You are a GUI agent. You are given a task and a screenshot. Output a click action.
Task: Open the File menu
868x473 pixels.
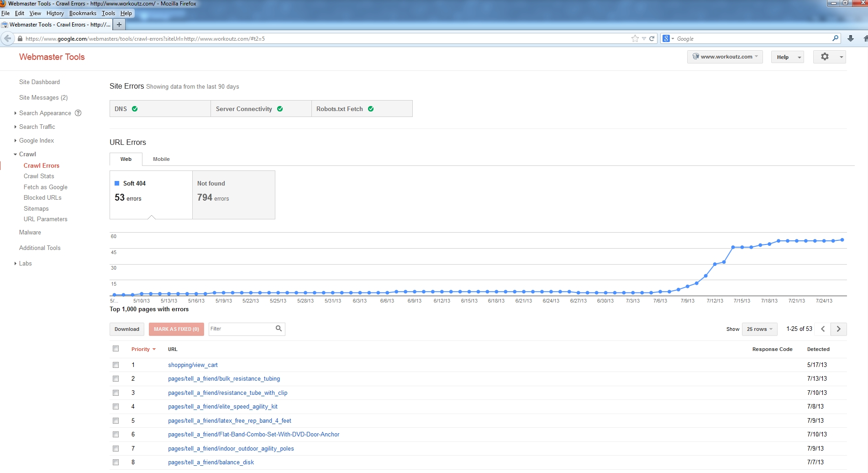5,13
